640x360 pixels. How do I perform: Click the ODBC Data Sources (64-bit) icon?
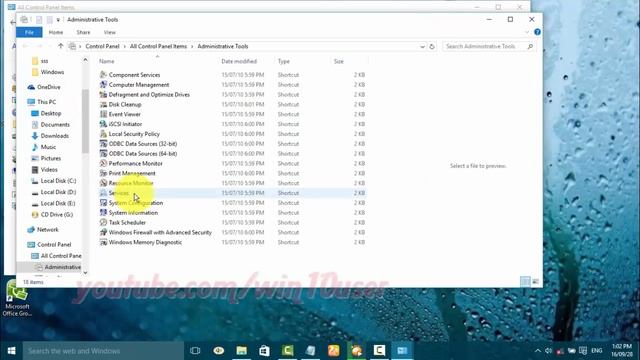click(103, 153)
